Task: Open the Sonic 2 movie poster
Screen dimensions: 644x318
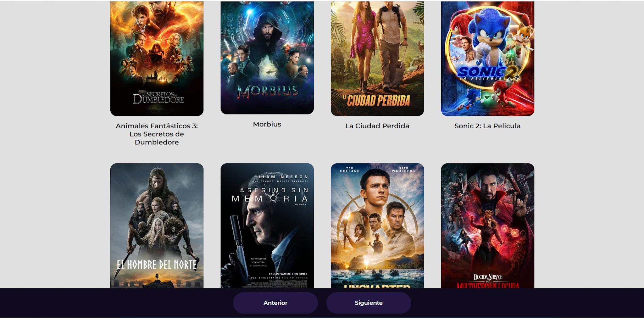Action: [x=487, y=59]
